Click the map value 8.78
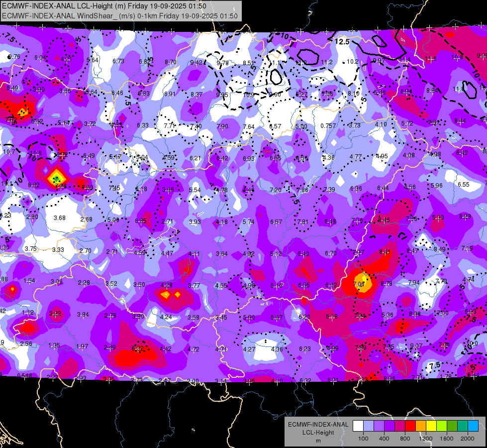This screenshot has width=487, height=448. point(387,284)
